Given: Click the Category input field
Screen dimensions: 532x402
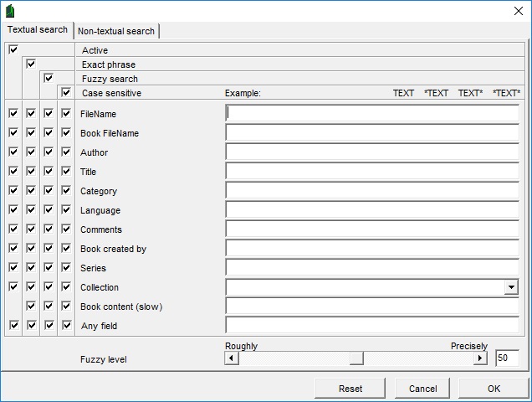Looking at the screenshot, I should point(372,190).
